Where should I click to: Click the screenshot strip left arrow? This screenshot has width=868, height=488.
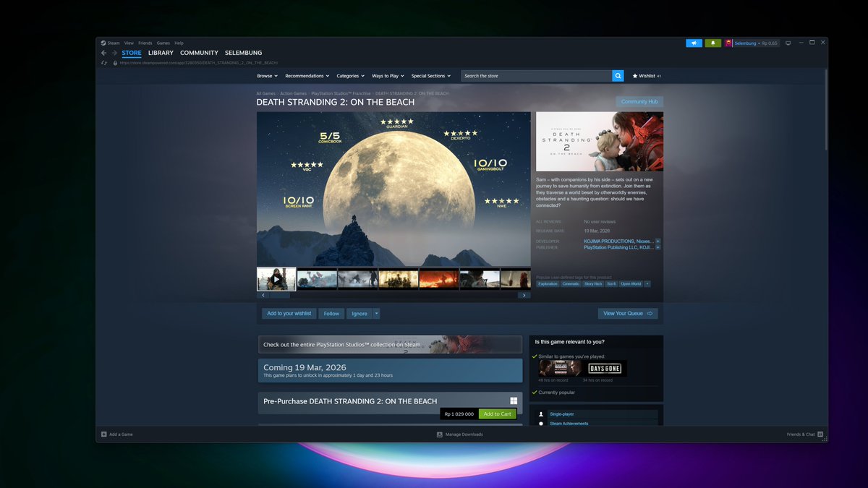(x=263, y=295)
